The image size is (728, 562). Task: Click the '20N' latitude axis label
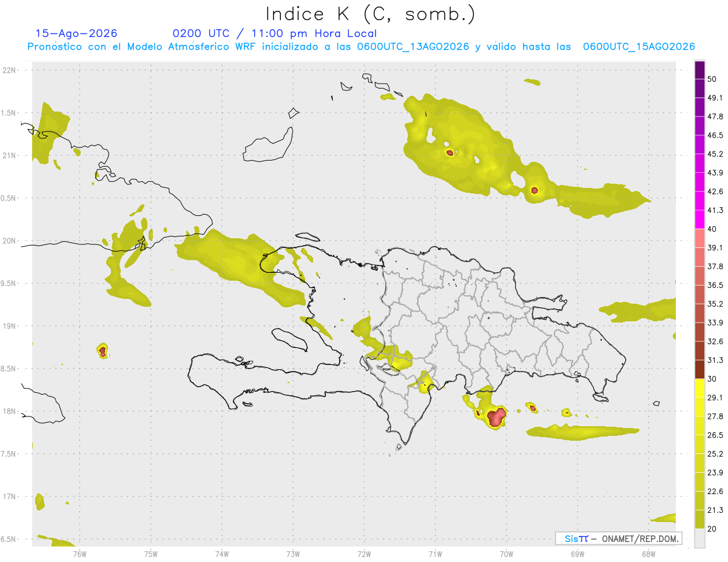tap(10, 241)
